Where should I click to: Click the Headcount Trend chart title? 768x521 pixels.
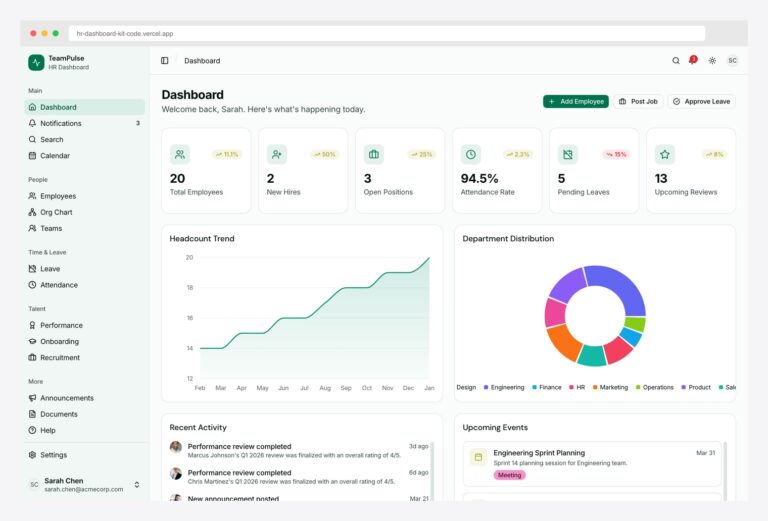tap(202, 239)
